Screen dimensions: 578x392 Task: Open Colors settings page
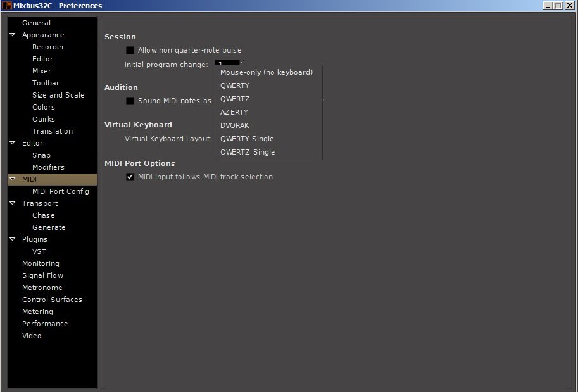[x=44, y=107]
